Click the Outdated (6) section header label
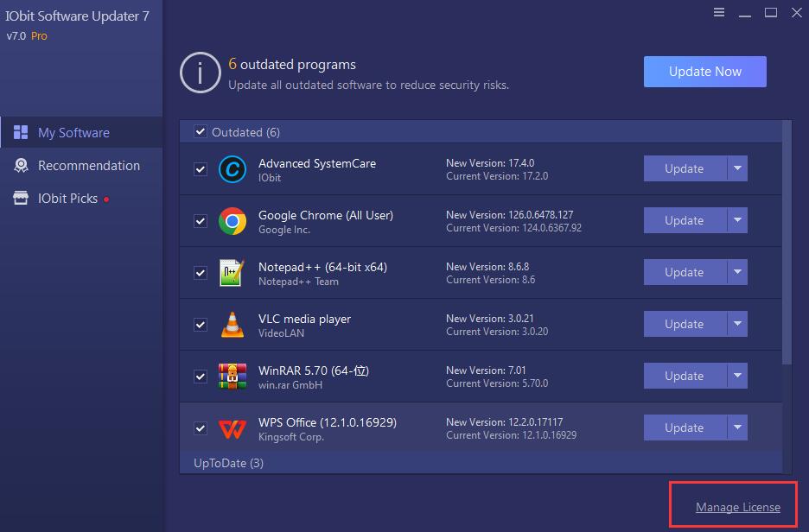Screen dimensions: 809x532 coord(245,132)
